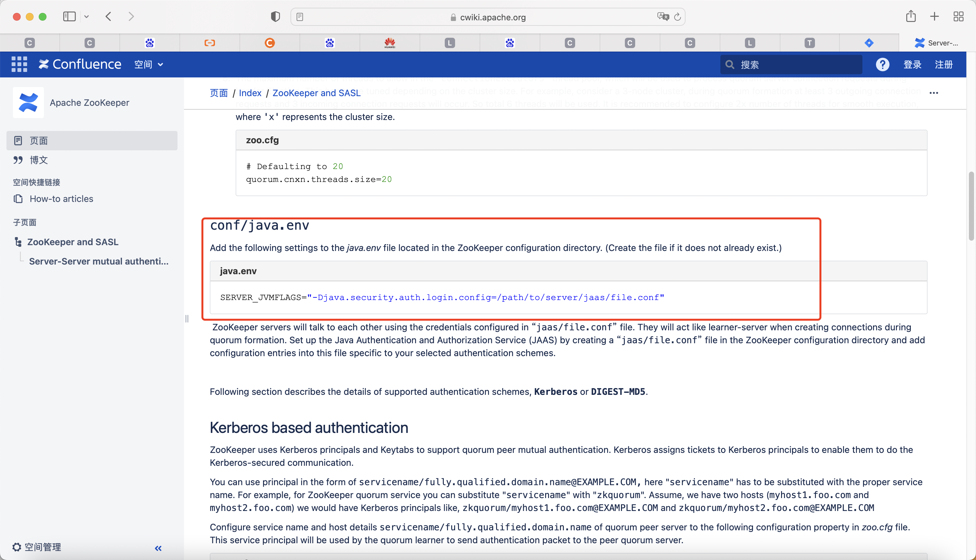Click the 登录 login link
This screenshot has width=976, height=560.
click(912, 64)
